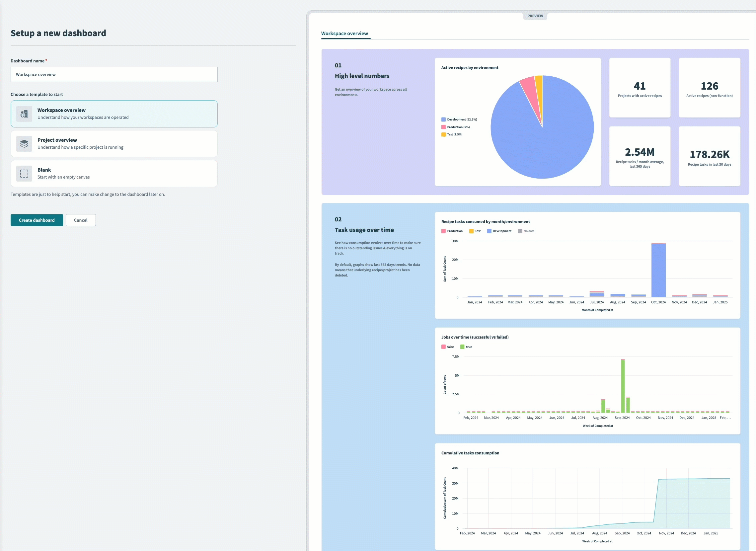Select the Blank template option

114,174
